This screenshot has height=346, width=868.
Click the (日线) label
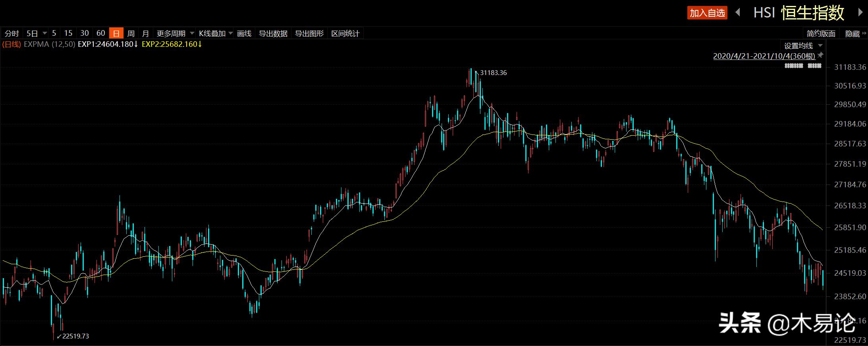[x=11, y=44]
